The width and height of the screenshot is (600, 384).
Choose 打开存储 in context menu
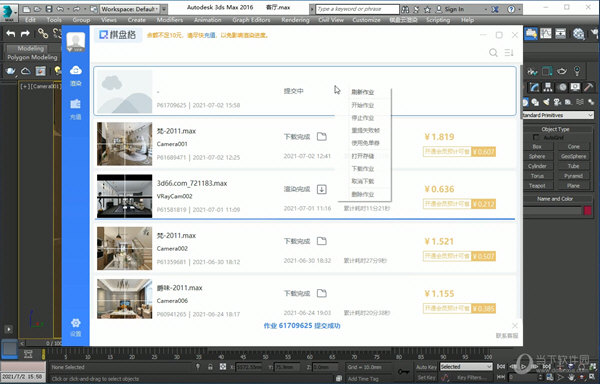pos(363,156)
